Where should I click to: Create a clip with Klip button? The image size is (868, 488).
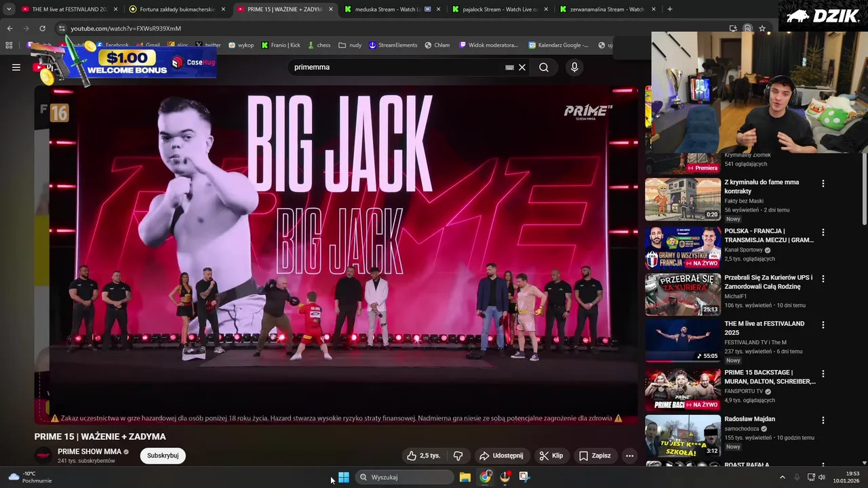tap(551, 455)
